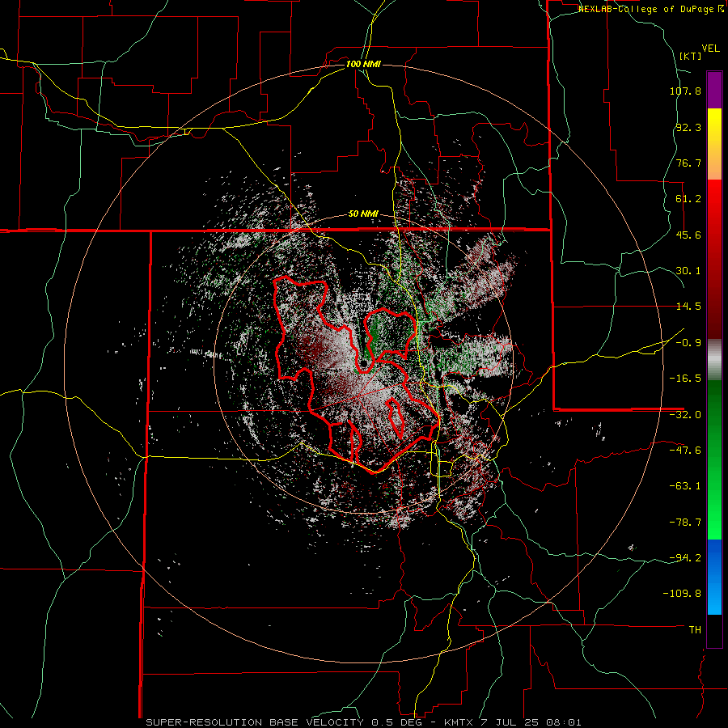Screen dimensions: 728x728
Task: Select the -47.6 legend value
Action: [x=685, y=451]
